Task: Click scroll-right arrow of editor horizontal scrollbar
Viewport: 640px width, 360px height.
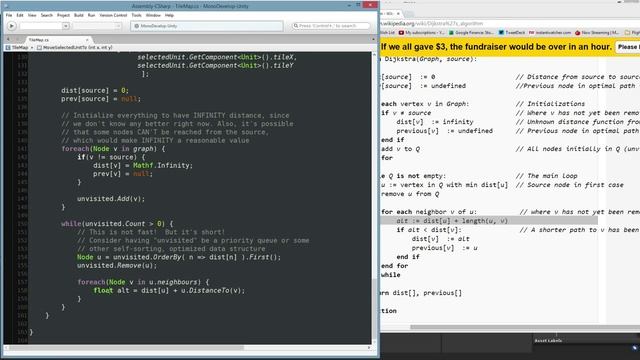Action: coord(369,348)
